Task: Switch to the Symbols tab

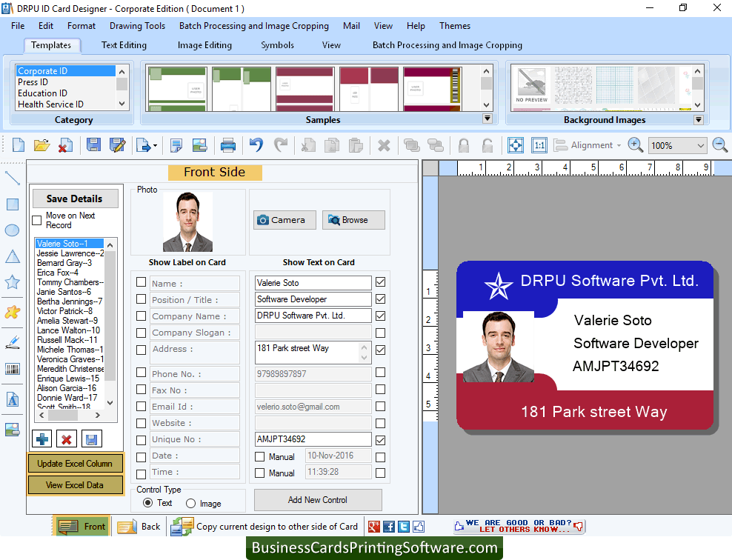Action: pos(277,45)
